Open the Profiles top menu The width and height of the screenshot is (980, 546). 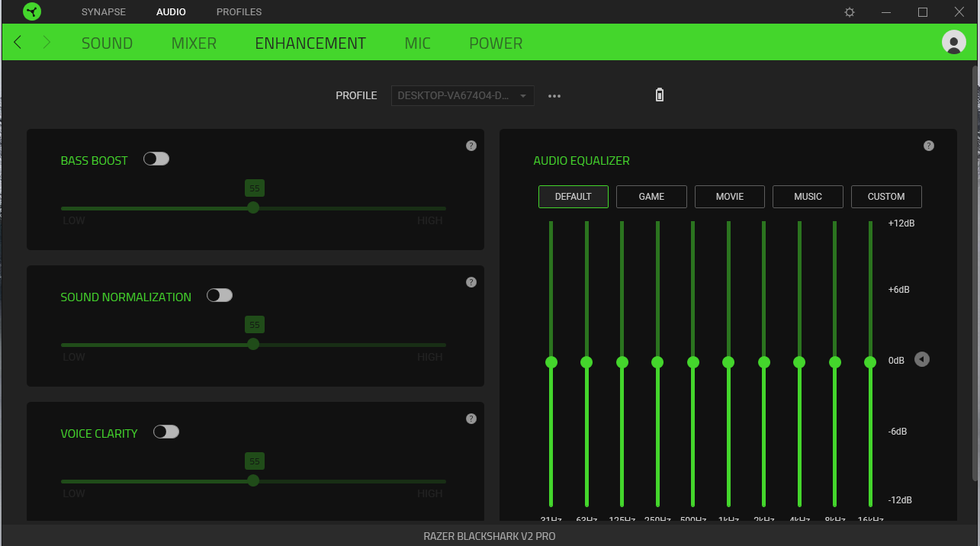point(239,12)
